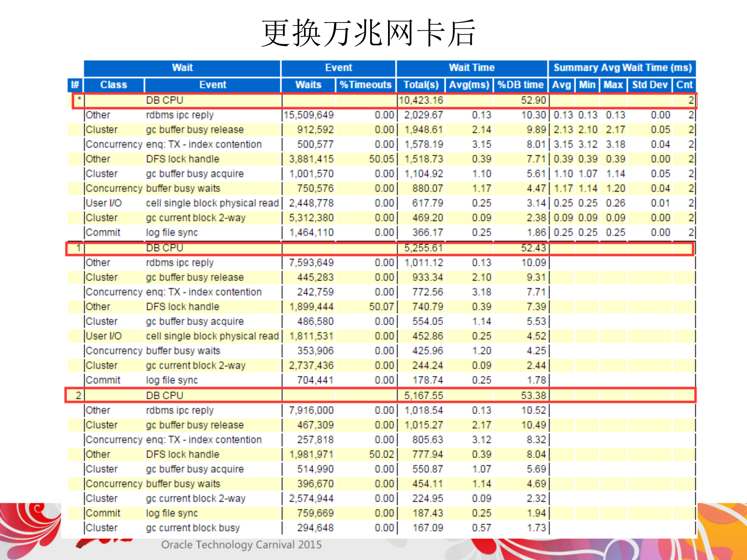Select the %DB time column heading
The image size is (747, 560).
pos(521,84)
